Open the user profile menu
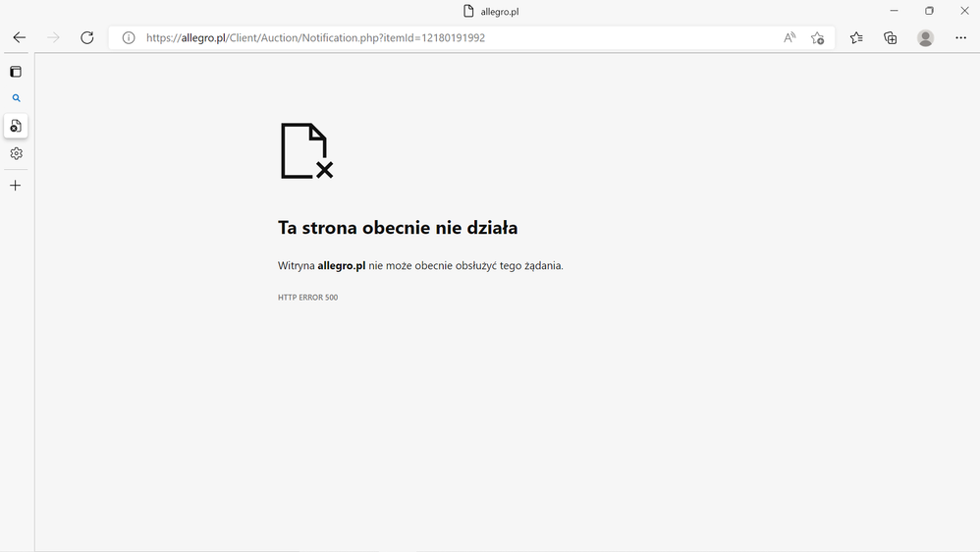The image size is (980, 552). point(925,38)
